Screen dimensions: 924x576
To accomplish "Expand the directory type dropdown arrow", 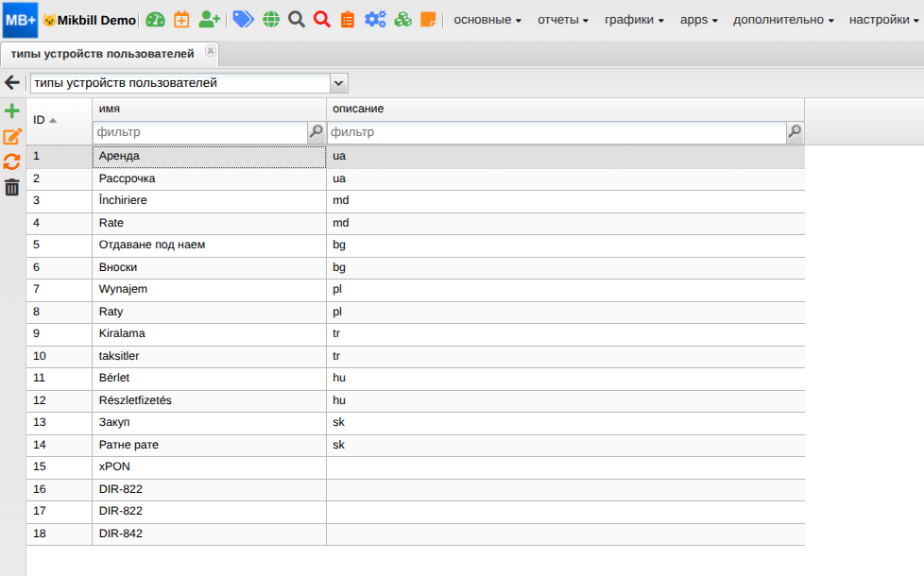I will (x=339, y=83).
